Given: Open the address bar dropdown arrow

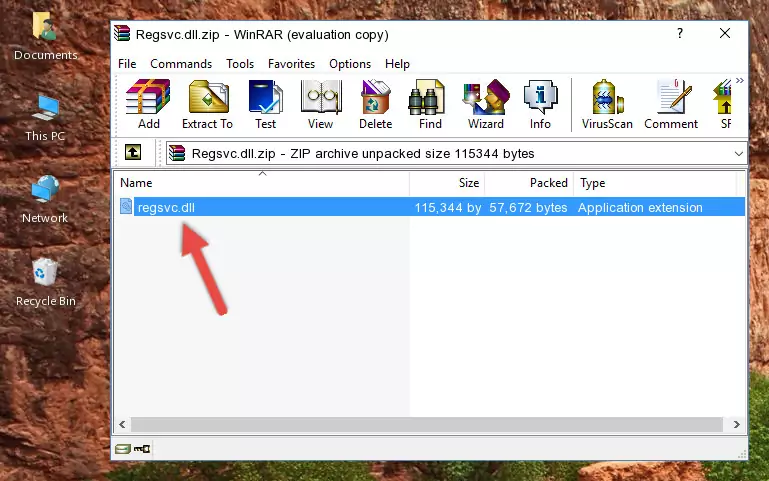Looking at the screenshot, I should click(x=739, y=154).
